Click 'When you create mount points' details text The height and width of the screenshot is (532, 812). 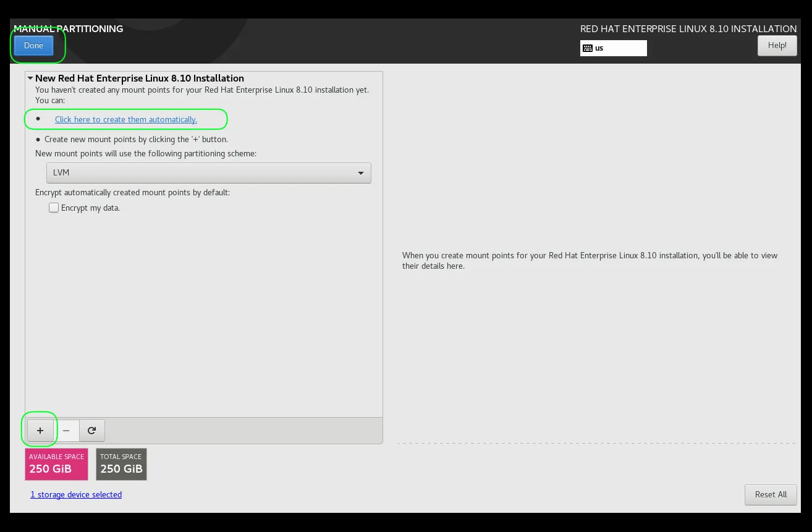(590, 261)
